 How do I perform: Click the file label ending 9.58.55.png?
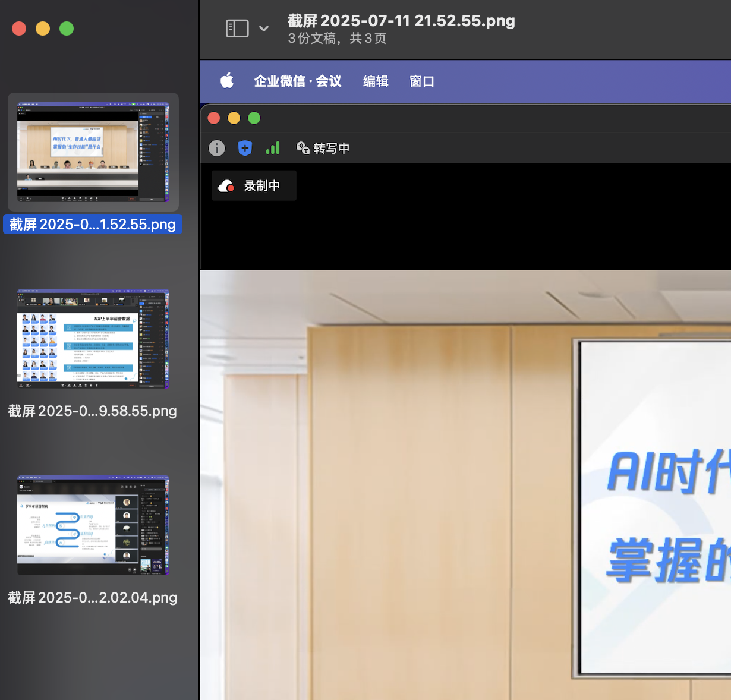pos(93,411)
